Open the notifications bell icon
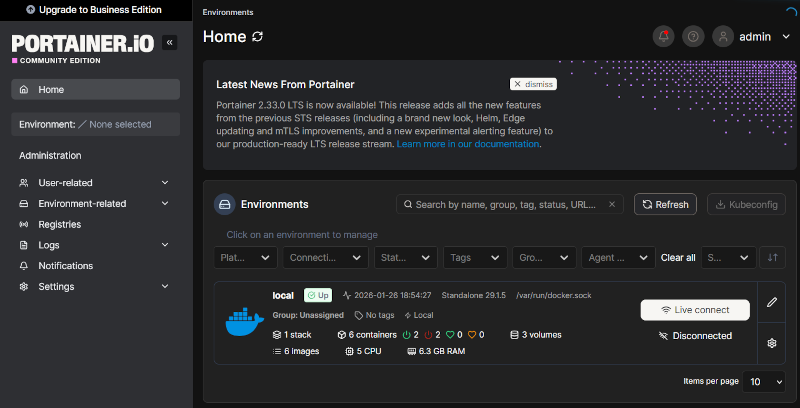 663,37
